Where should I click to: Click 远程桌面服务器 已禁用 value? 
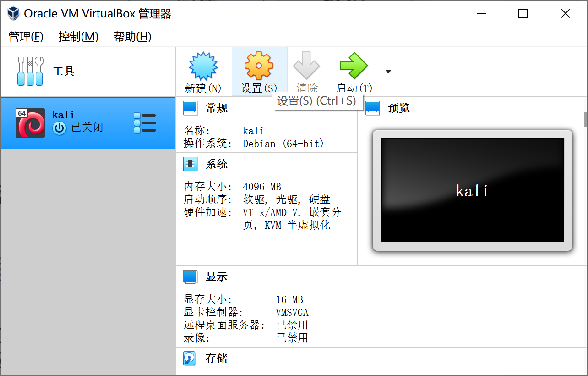(x=292, y=326)
